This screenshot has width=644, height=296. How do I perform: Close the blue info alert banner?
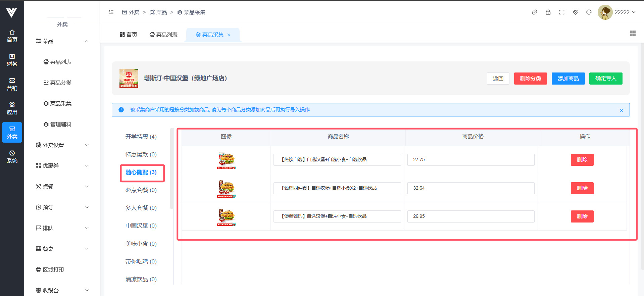(x=621, y=110)
